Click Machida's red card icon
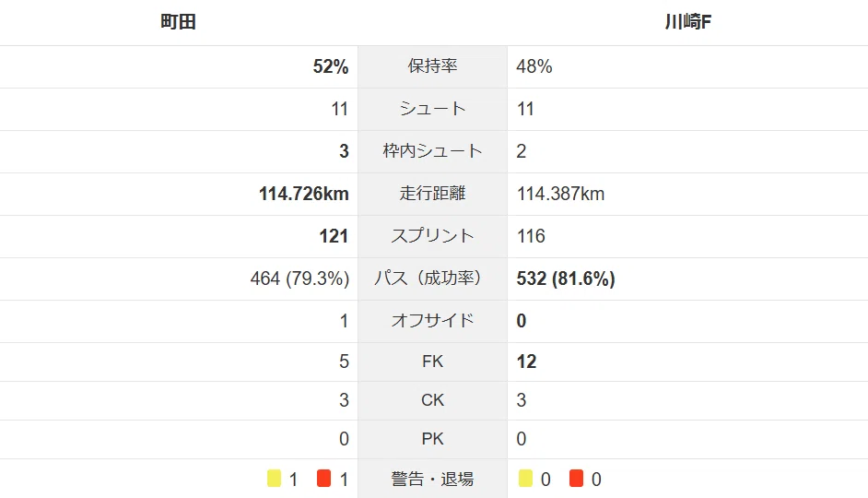Image resolution: width=868 pixels, height=498 pixels. [323, 478]
